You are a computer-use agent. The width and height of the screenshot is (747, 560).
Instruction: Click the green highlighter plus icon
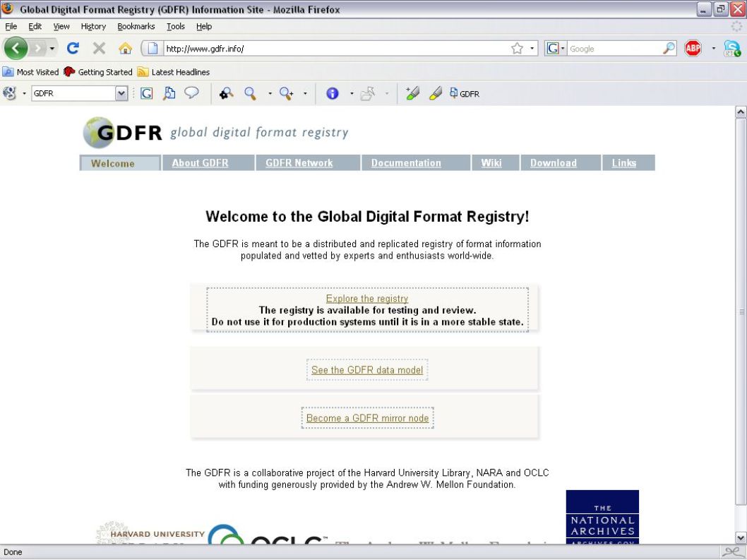pos(412,93)
